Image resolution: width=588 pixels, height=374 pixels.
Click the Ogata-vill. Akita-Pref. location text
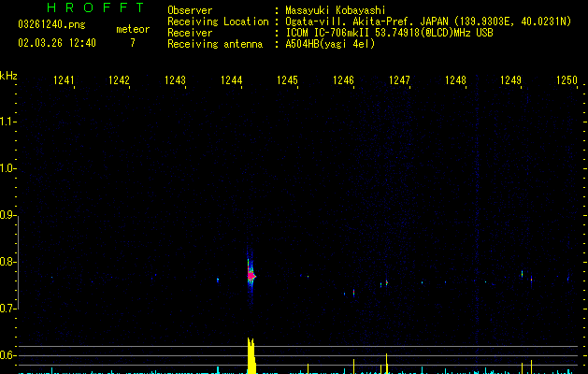click(428, 22)
